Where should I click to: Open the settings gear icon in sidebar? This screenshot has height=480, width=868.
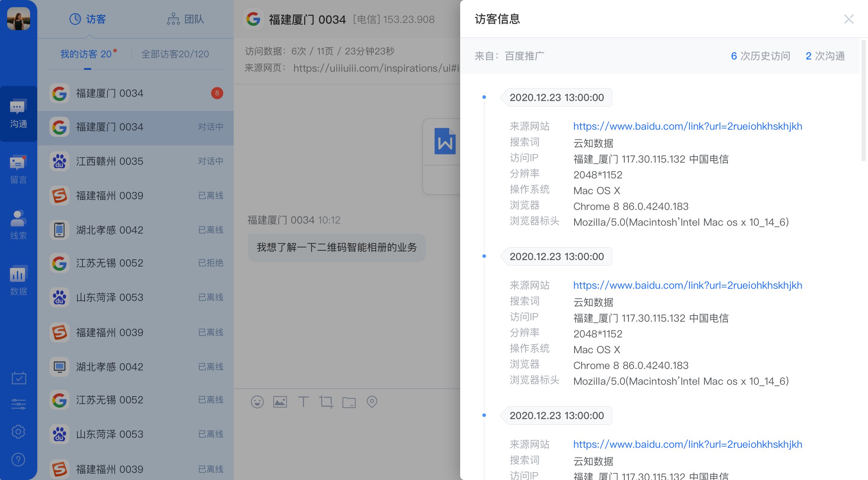19,432
